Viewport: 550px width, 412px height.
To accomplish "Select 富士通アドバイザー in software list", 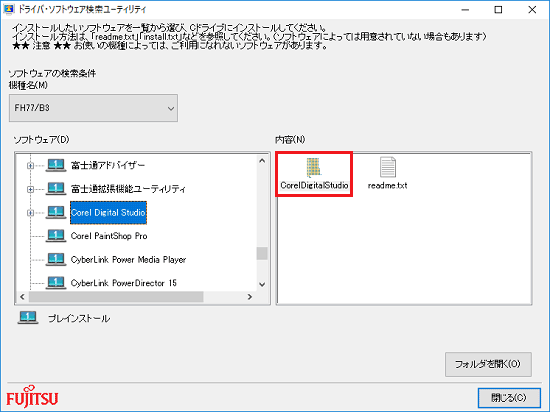I will [x=108, y=165].
